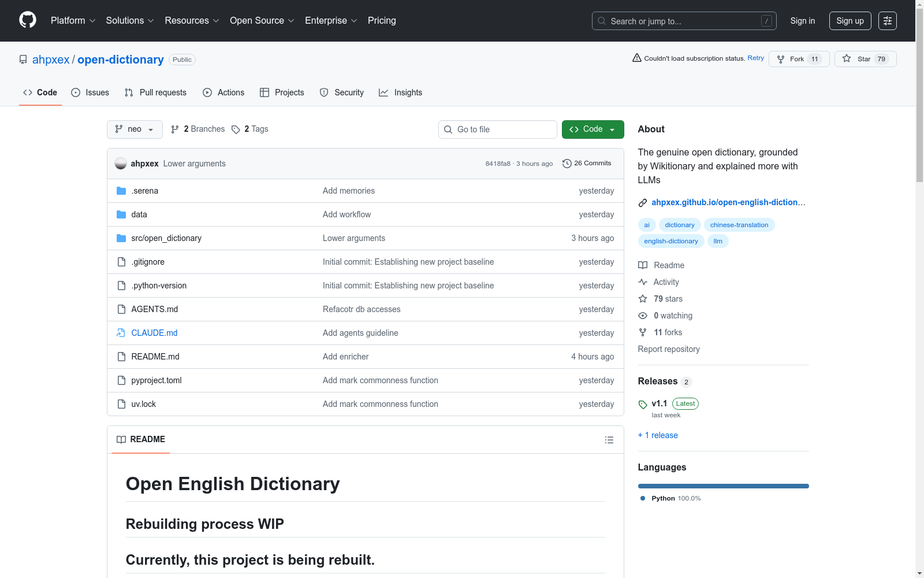924x578 pixels.
Task: Open the neo branch selector dropdown
Action: tap(135, 129)
